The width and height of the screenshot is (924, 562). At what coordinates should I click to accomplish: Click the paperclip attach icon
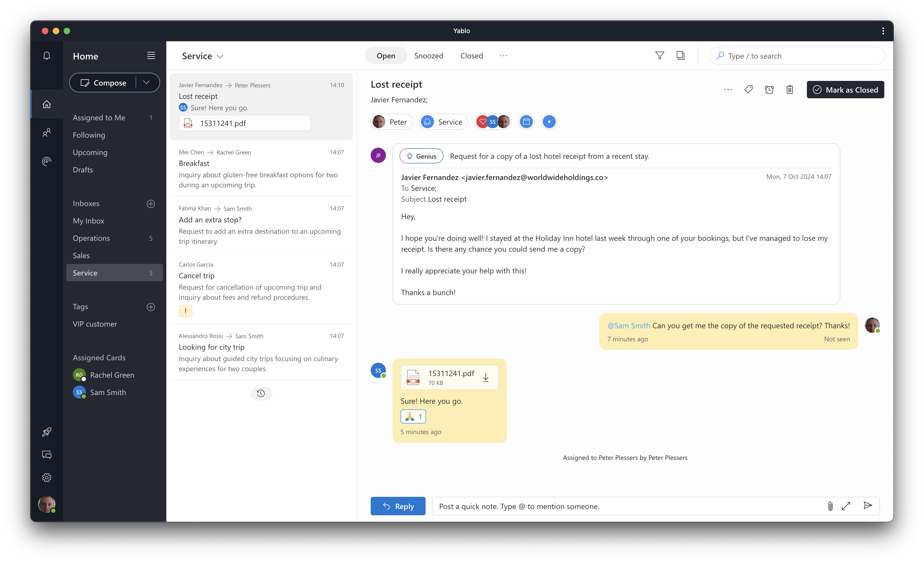click(x=830, y=506)
